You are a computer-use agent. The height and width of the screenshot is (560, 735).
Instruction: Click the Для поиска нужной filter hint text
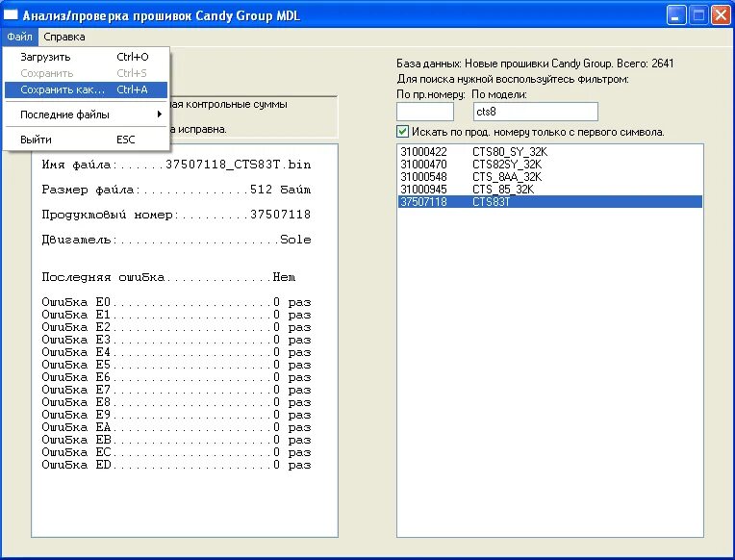pos(513,79)
